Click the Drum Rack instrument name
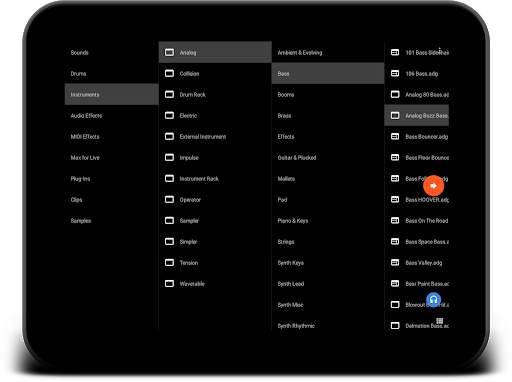This screenshot has width=512, height=382. point(192,95)
